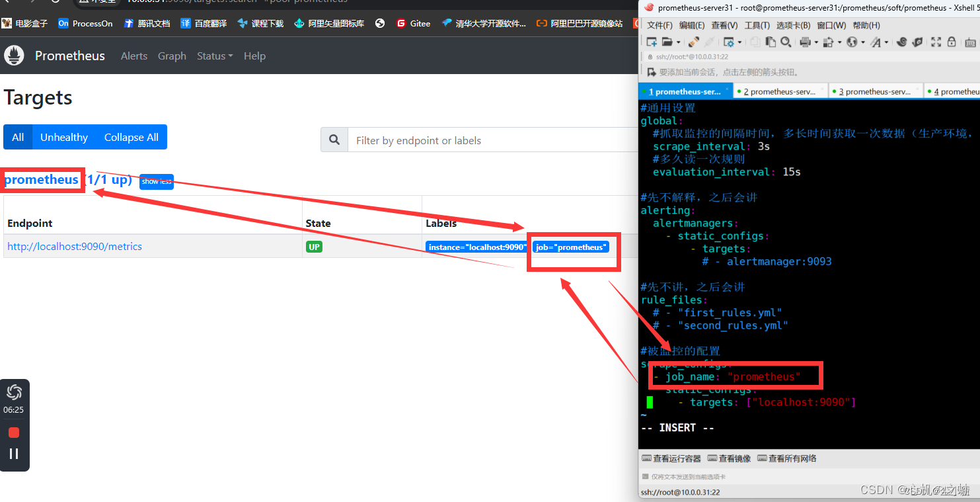980x502 pixels.
Task: Click the connect plug icon in Xshell
Action: (694, 42)
